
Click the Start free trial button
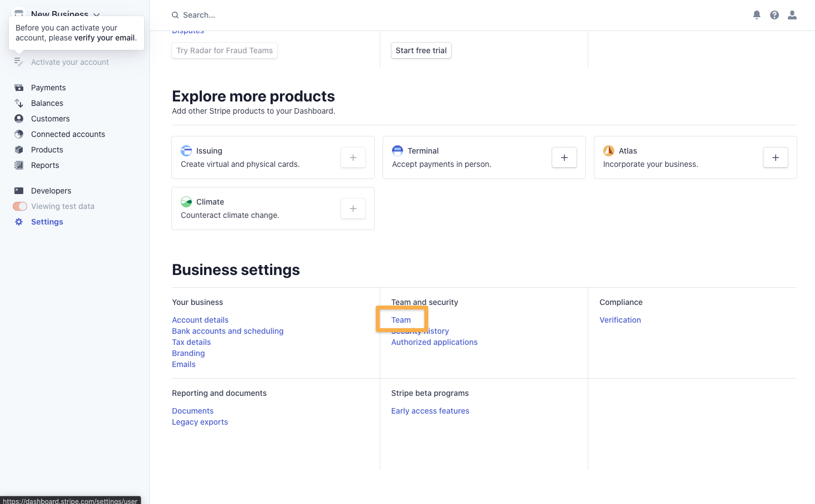(421, 50)
